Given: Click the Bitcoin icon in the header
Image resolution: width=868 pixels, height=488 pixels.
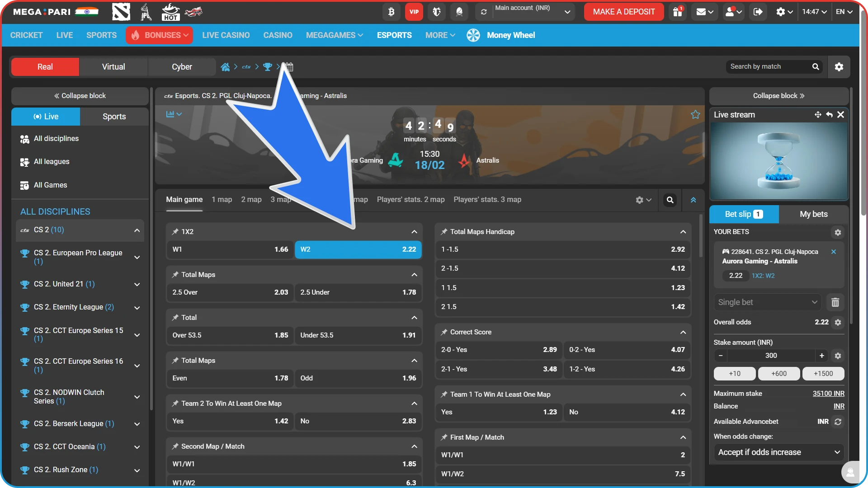Looking at the screenshot, I should coord(391,12).
